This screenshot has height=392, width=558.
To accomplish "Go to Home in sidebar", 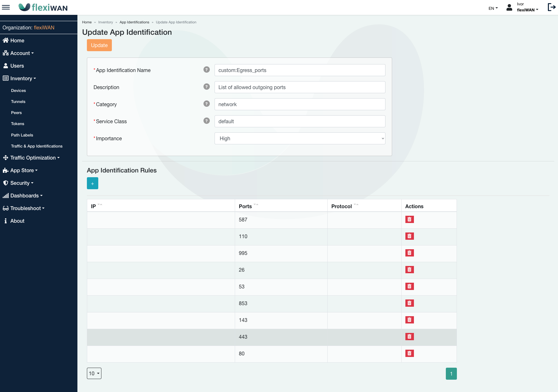I will [x=14, y=40].
